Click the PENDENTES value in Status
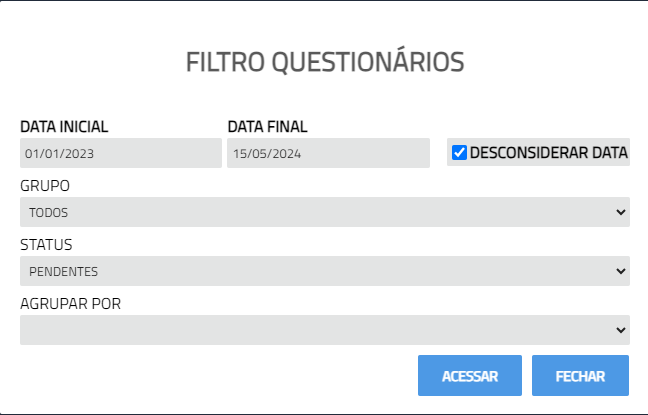Viewport: 648px width, 415px height. (x=63, y=271)
